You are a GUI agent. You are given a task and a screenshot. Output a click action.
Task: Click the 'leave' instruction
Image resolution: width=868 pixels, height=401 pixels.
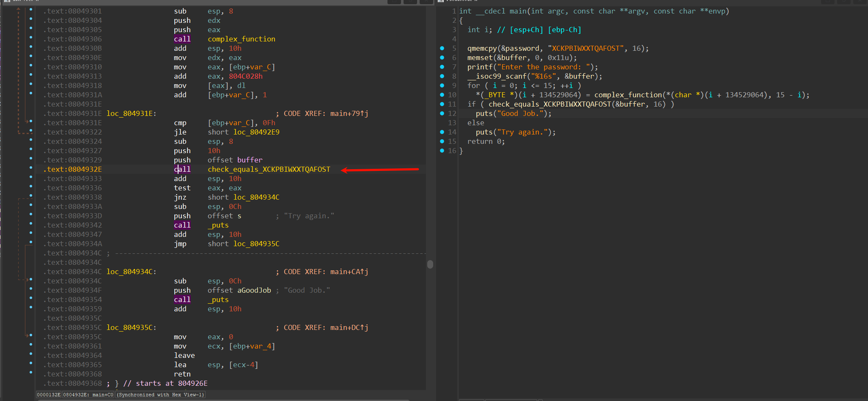[184, 355]
